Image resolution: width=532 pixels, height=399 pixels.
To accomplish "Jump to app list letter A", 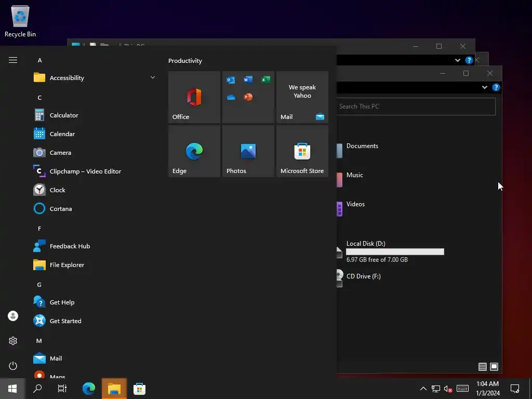I will [39, 60].
